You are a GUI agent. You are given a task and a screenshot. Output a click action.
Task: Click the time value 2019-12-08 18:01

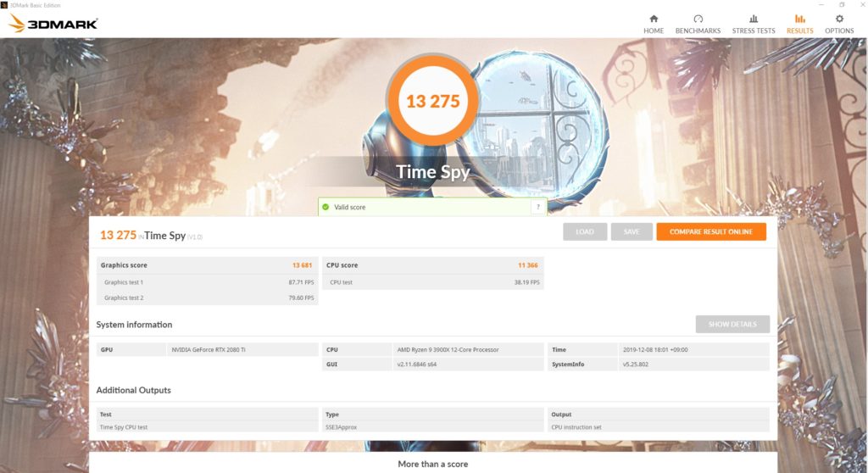tap(655, 350)
